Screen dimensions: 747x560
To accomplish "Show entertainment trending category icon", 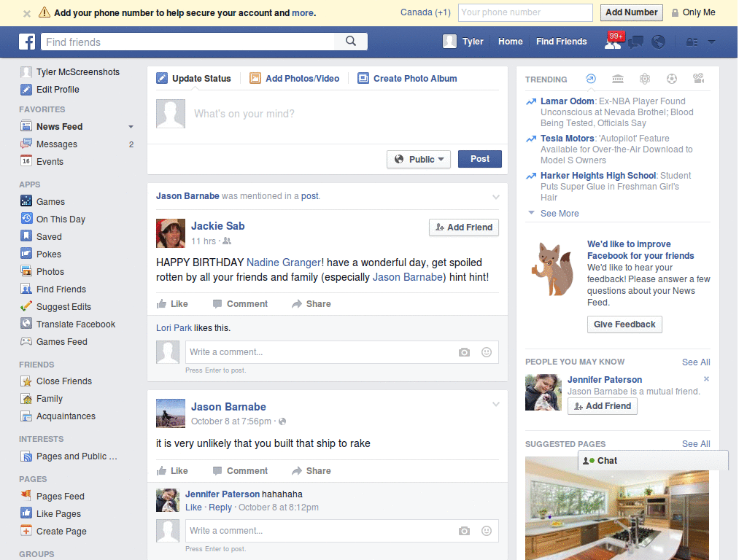I will [x=698, y=79].
